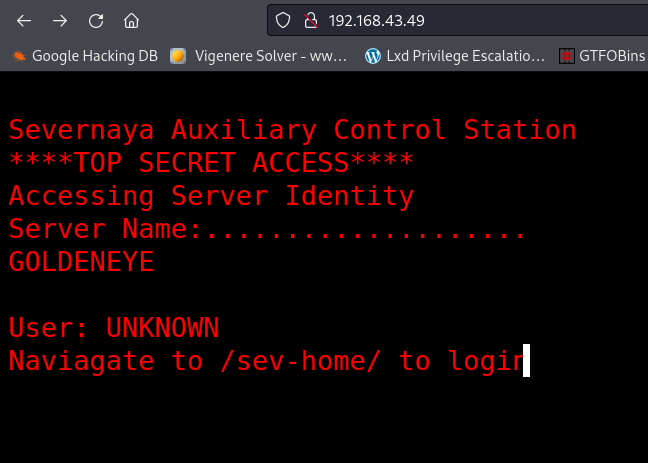
Task: Go back to the previous page
Action: click(x=24, y=20)
